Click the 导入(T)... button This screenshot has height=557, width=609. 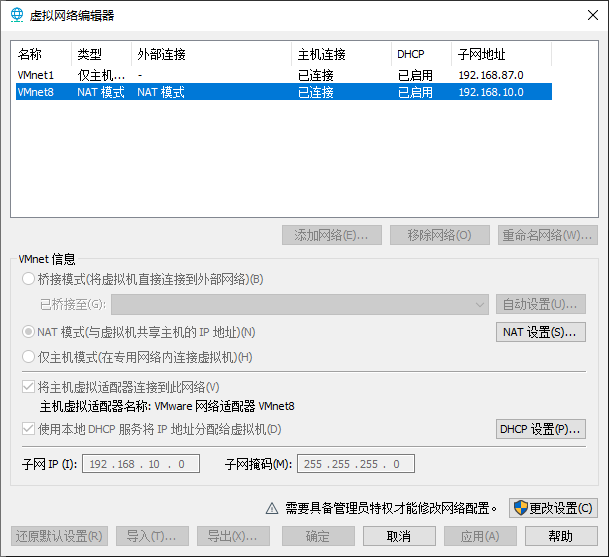click(152, 536)
